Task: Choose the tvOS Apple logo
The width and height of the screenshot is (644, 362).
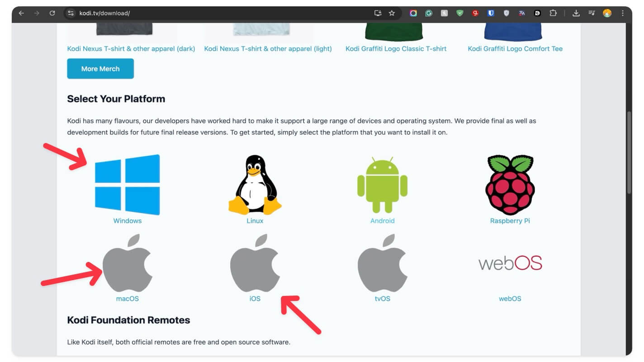Action: [x=382, y=263]
